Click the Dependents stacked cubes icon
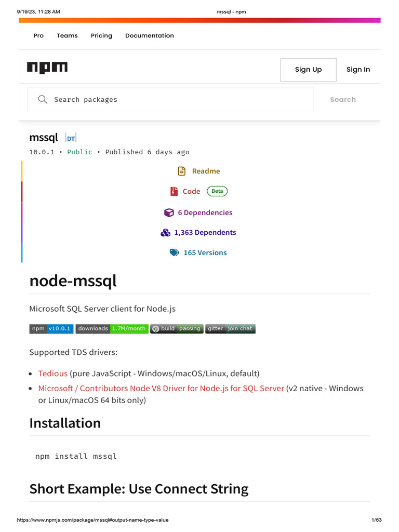This screenshot has height=532, width=399. tap(166, 233)
